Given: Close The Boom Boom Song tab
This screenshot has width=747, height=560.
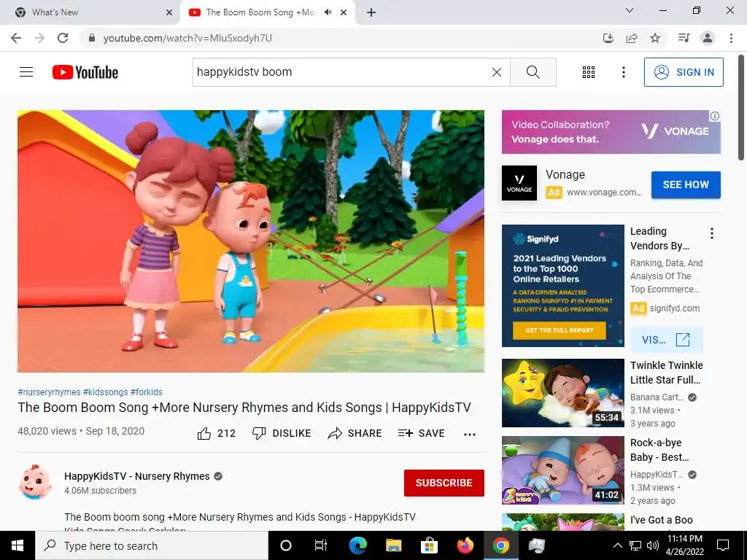Looking at the screenshot, I should click(x=344, y=12).
